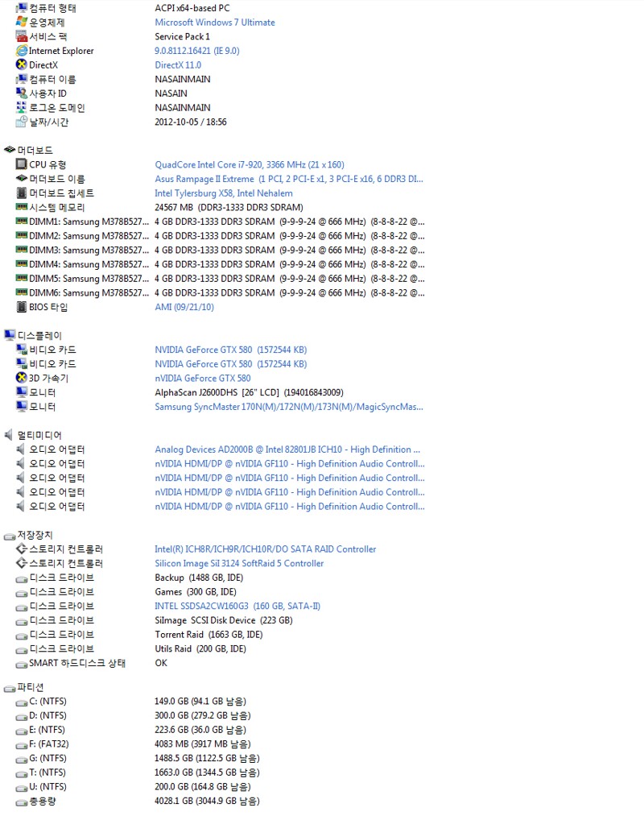Screen dimensions: 644x816
Task: Select the "ACPI x64-based PC" value
Action: (192, 8)
